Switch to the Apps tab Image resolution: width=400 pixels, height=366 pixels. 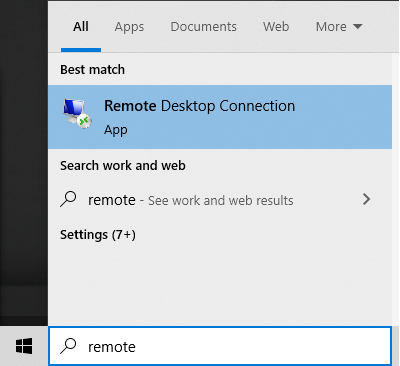coord(129,27)
